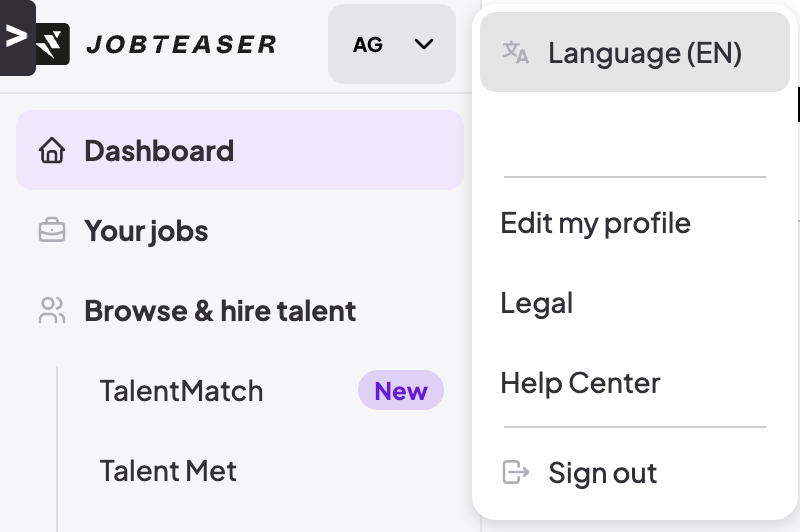This screenshot has width=800, height=532.
Task: Go to Help Center
Action: 580,383
